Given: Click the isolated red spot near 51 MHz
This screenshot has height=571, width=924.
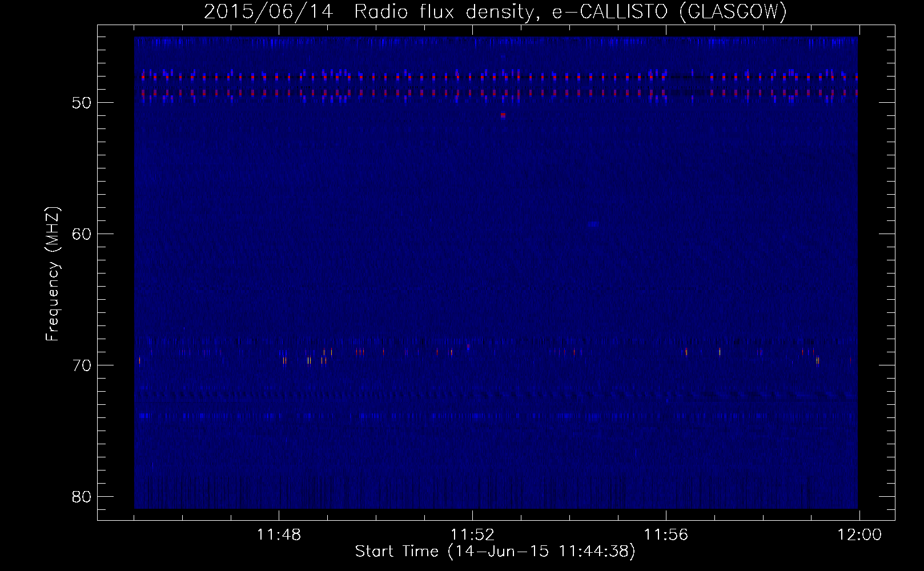Looking at the screenshot, I should coord(503,115).
